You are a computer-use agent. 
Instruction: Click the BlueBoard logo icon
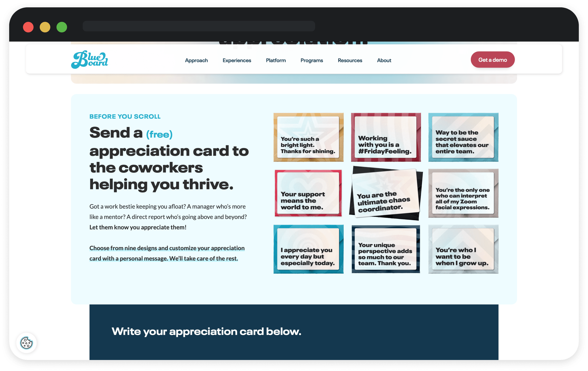tap(91, 59)
